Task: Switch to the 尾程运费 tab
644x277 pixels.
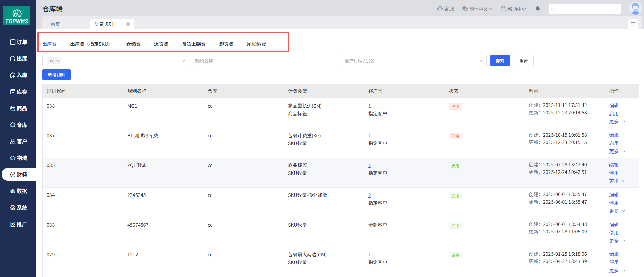Action: click(256, 44)
